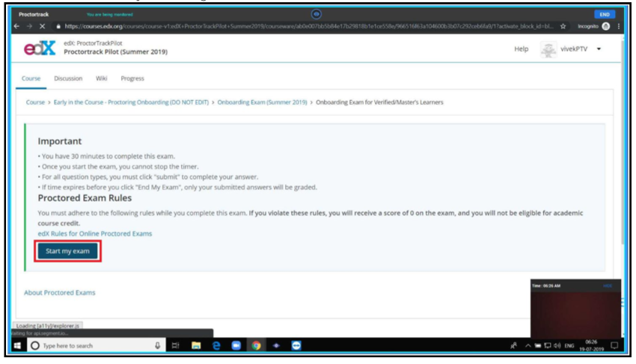Click the browser forward arrow

[x=29, y=26]
